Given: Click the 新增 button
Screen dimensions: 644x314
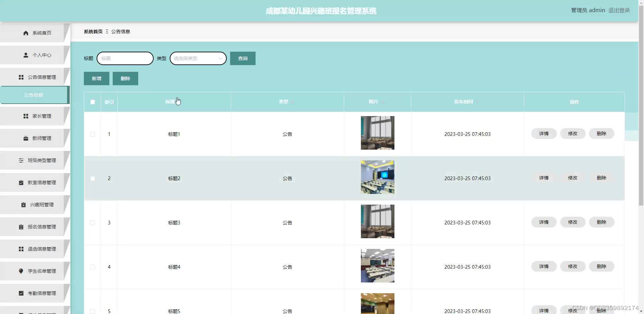Looking at the screenshot, I should point(97,78).
